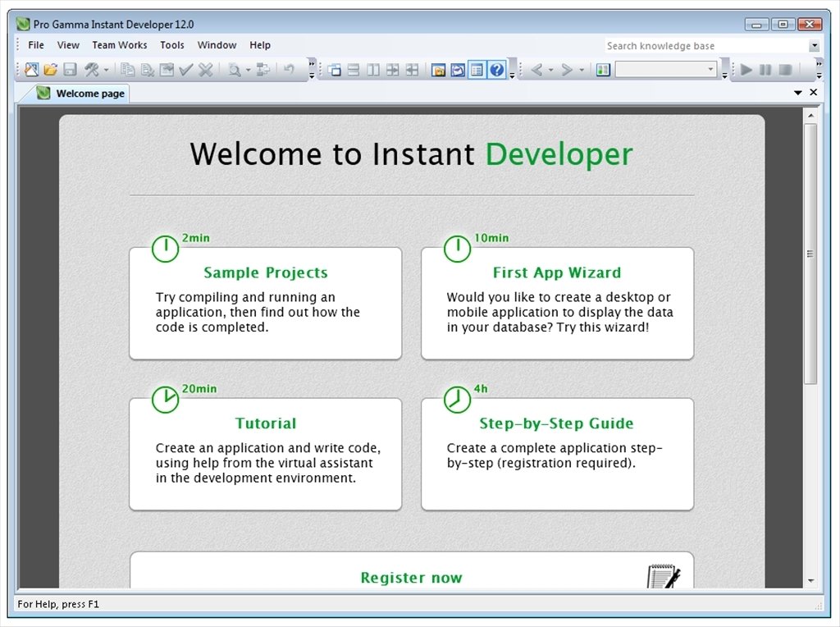This screenshot has width=840, height=627.
Task: Open the knowledge base search dropdown
Action: pyautogui.click(x=815, y=46)
